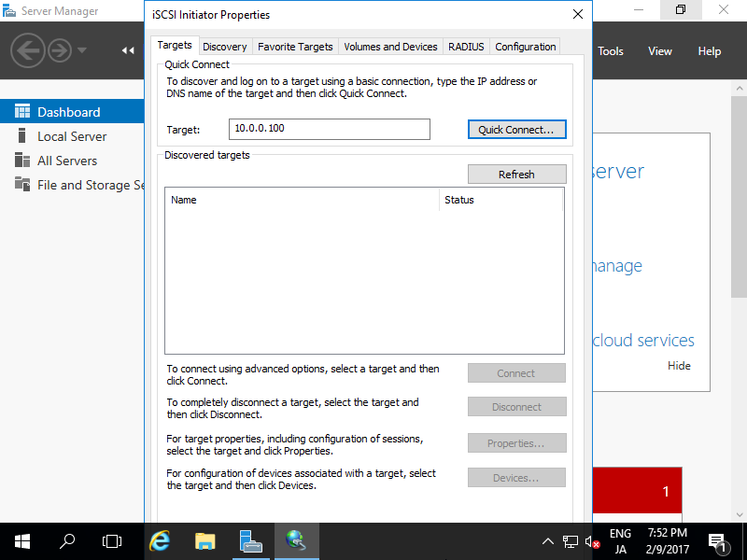Open All Servers in the sidebar
Screen dimensions: 747x560
[x=72, y=161]
